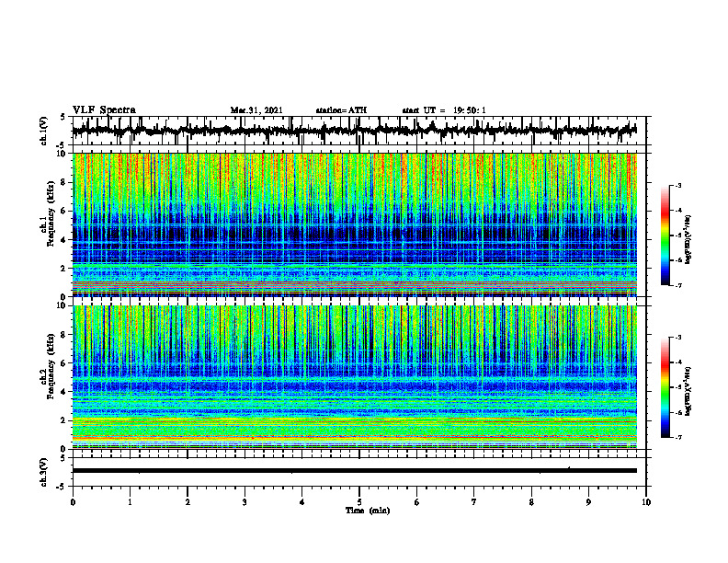Click the ch.2 spectrogram color scale bar
This screenshot has height=563, width=728.
[x=665, y=387]
